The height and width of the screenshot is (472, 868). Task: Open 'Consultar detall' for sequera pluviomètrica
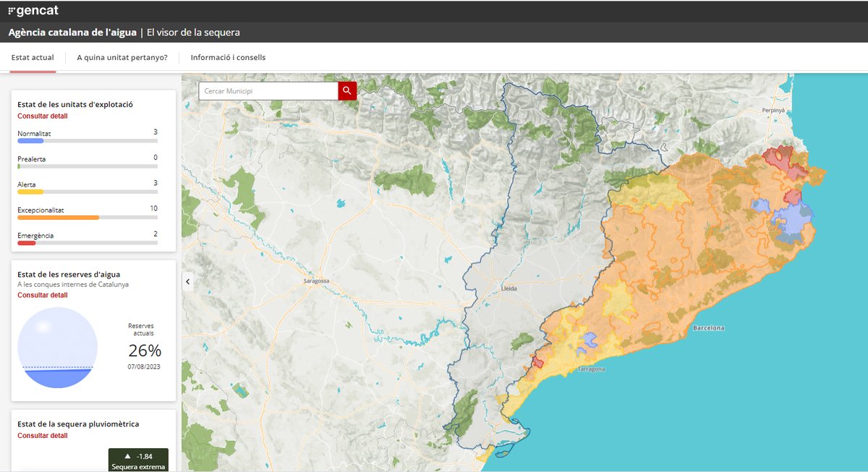click(42, 435)
